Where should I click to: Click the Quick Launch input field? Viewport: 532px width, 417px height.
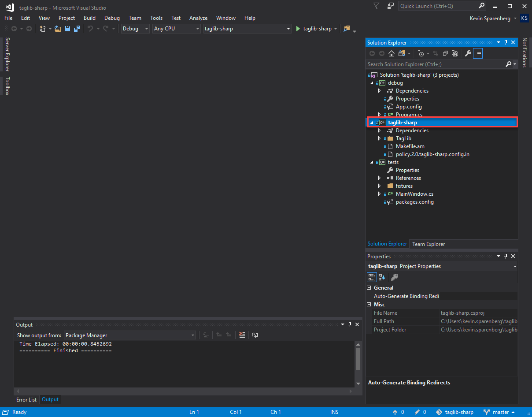click(438, 6)
